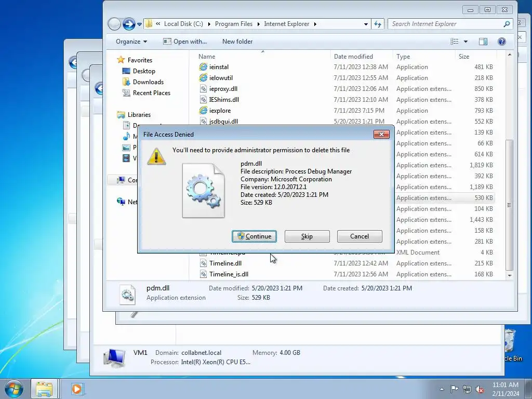Select Timeline.dll in file list
Image resolution: width=532 pixels, height=399 pixels.
click(225, 263)
